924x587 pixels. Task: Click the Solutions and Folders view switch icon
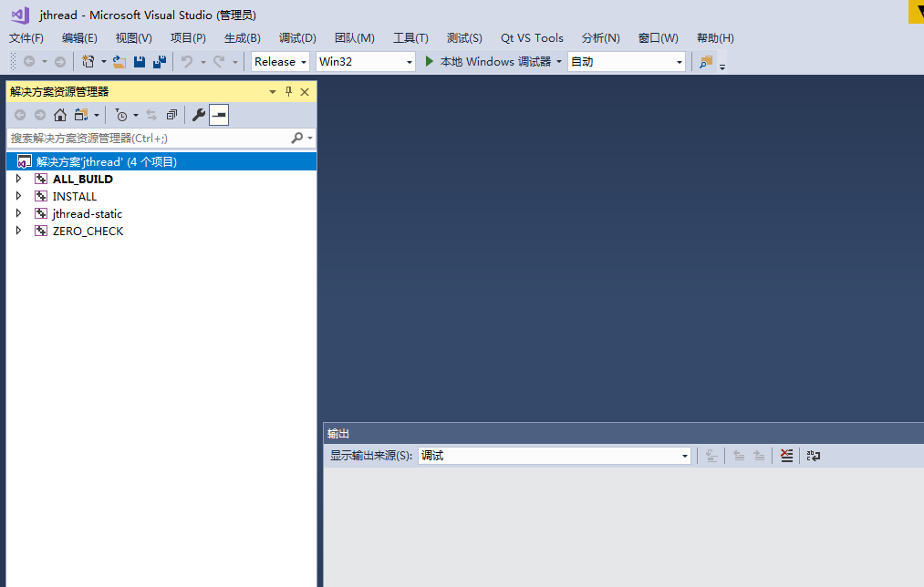point(81,115)
